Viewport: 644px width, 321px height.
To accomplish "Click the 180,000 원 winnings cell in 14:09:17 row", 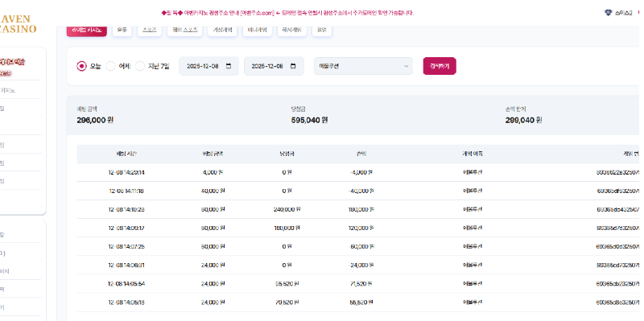I will point(287,228).
